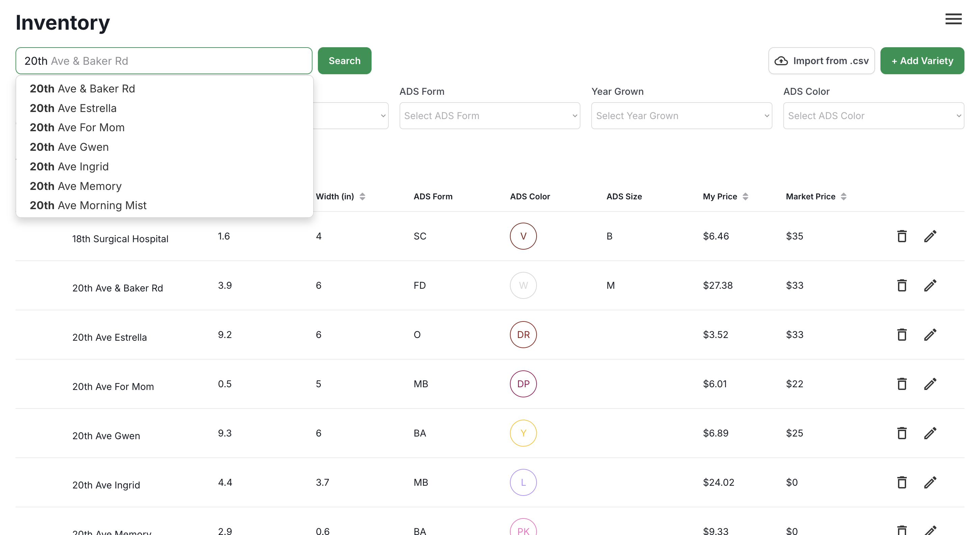Delete the 20th Ave Gwen entry
980x535 pixels.
click(x=902, y=433)
